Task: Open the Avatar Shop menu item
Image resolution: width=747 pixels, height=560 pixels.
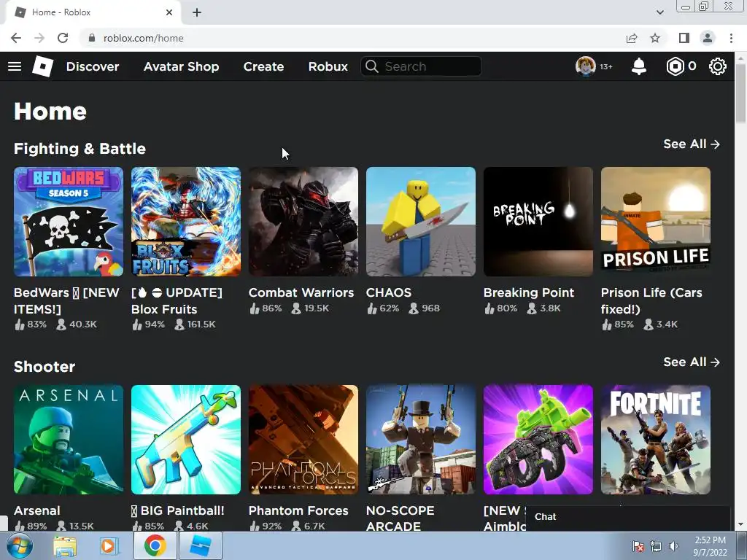Action: [x=181, y=66]
